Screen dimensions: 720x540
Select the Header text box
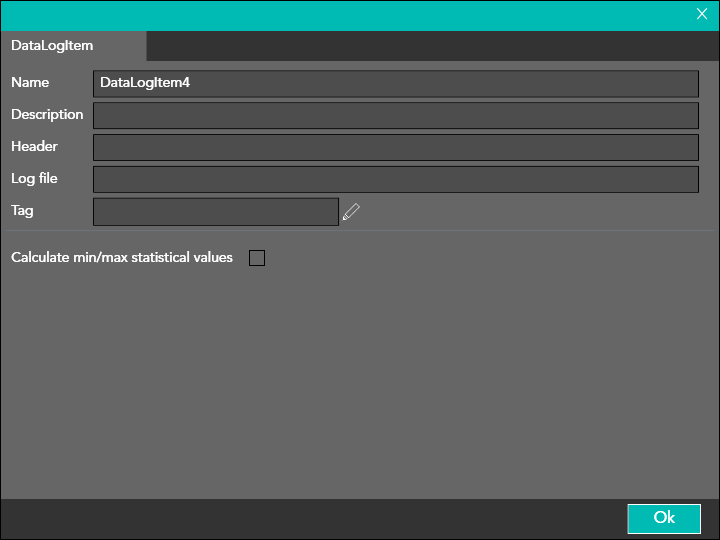pos(395,147)
